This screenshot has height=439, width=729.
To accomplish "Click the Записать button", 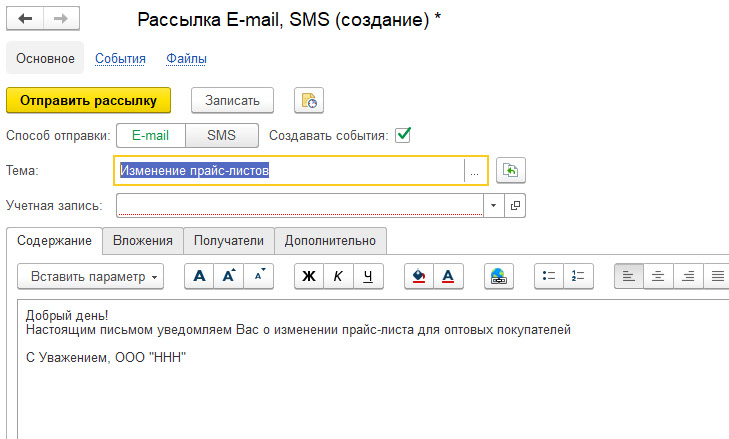I will [232, 100].
